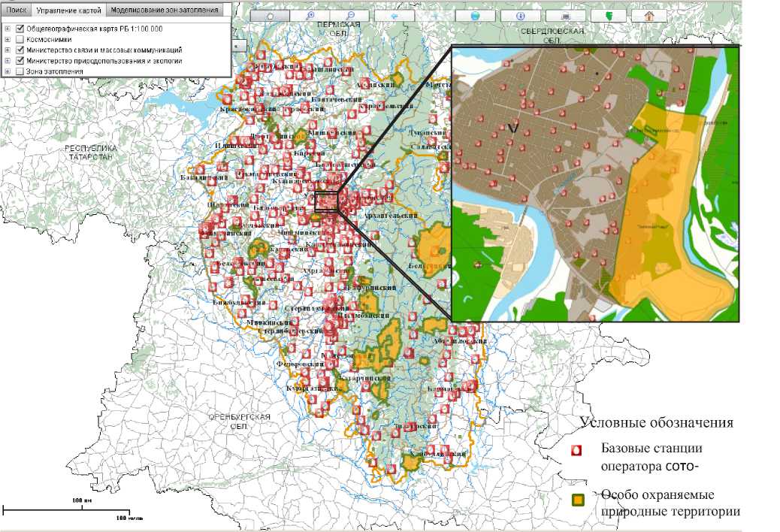Click the green region outline toolbar button
The width and height of the screenshot is (780, 532).
pyautogui.click(x=608, y=16)
